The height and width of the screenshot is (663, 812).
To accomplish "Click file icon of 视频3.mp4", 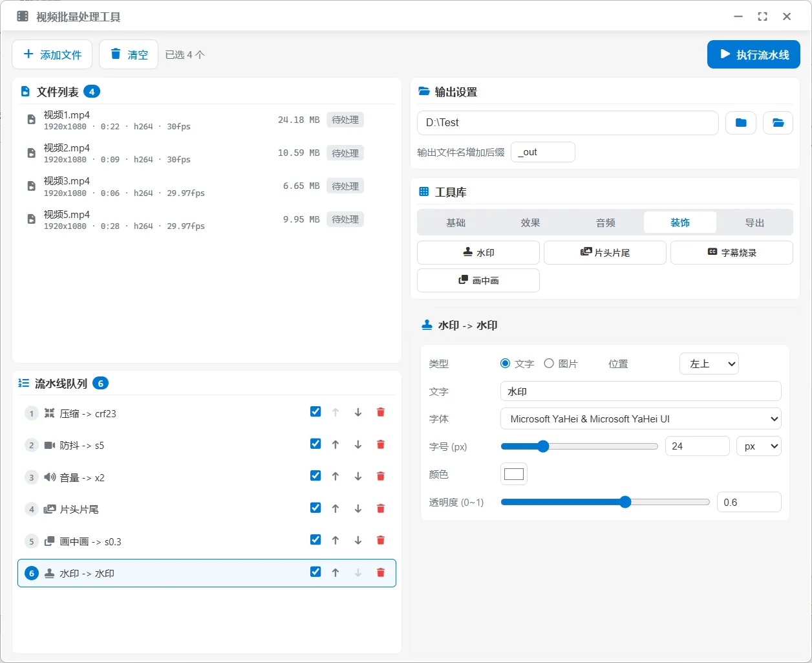I will [x=31, y=186].
